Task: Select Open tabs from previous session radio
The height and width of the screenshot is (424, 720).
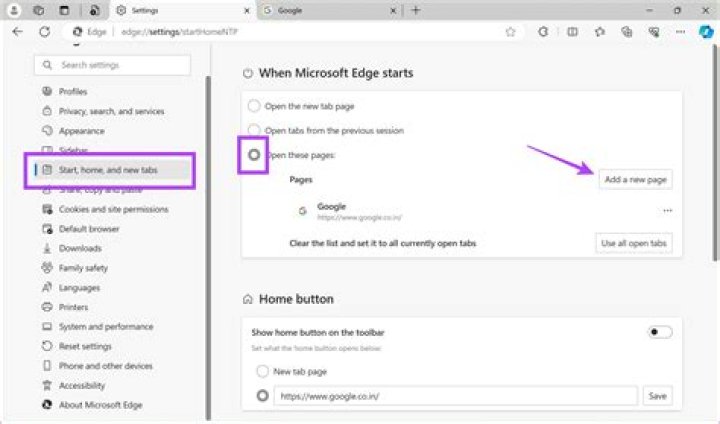Action: click(x=254, y=130)
